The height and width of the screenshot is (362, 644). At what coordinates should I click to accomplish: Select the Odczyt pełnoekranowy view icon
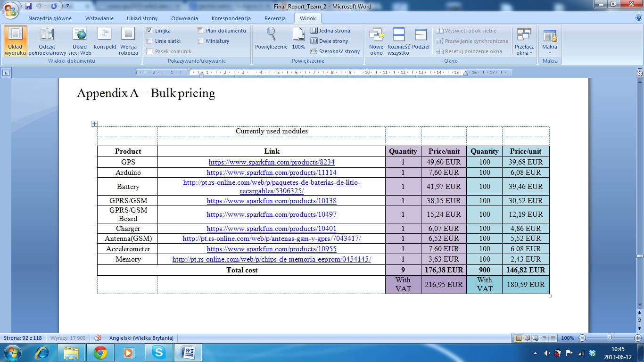tap(47, 41)
